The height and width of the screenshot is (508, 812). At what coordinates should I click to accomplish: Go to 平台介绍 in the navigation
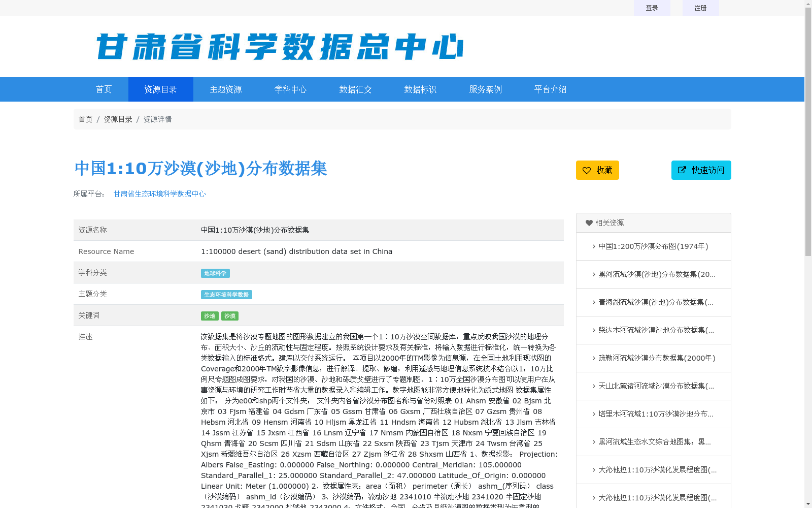coord(551,89)
